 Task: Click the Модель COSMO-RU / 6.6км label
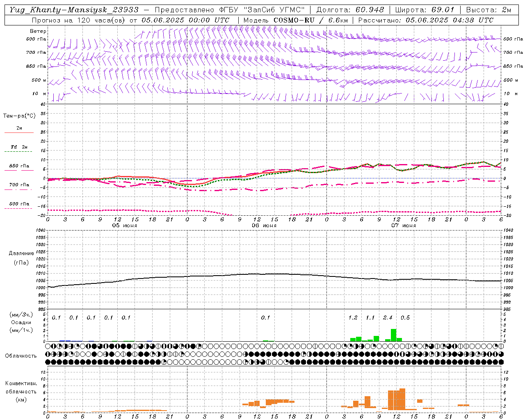tap(296, 20)
